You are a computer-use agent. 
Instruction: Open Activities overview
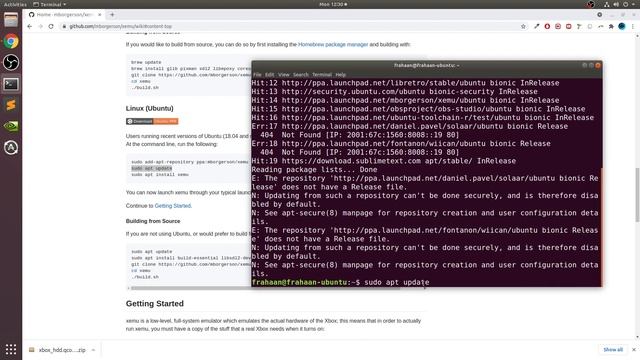click(15, 4)
